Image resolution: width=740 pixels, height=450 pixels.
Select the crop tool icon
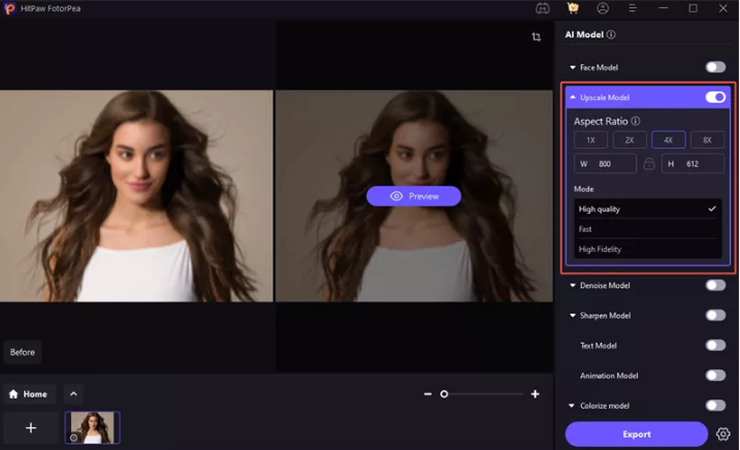tap(536, 37)
